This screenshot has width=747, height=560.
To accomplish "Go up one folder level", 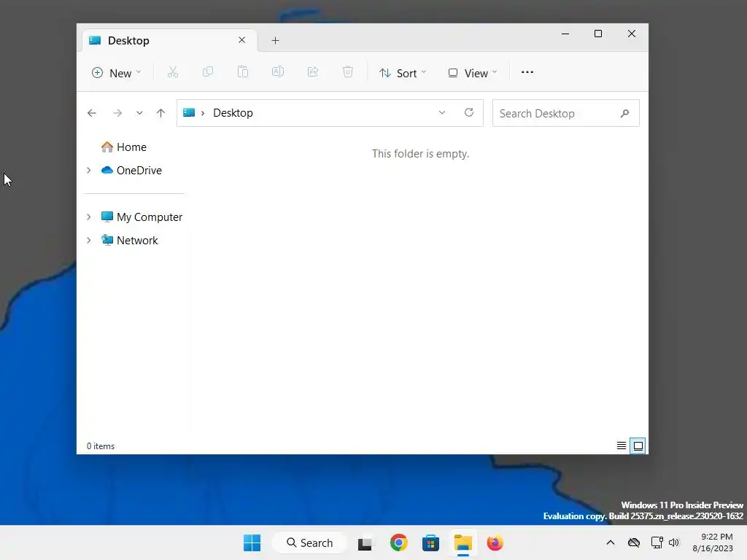I will [160, 113].
